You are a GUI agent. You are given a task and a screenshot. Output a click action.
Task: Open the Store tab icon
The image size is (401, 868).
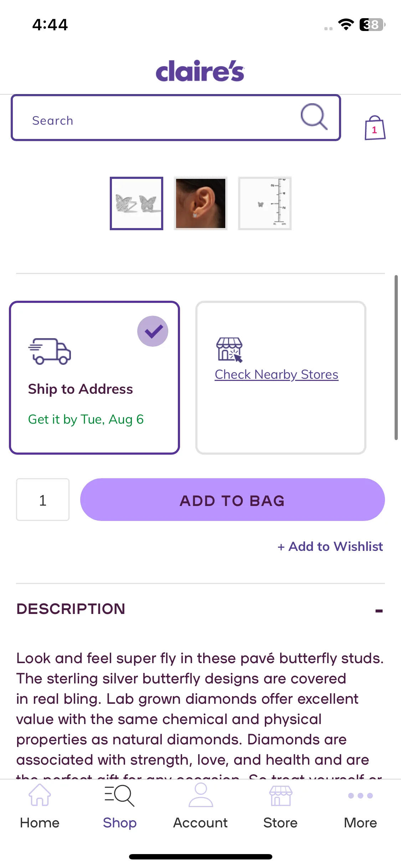tap(281, 796)
